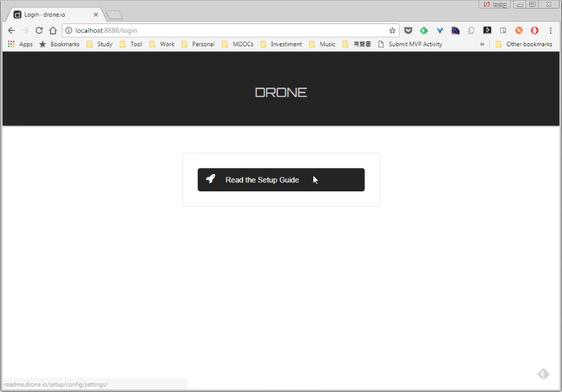Bookmark this page with the star icon
Image resolution: width=562 pixels, height=392 pixels.
click(x=392, y=30)
